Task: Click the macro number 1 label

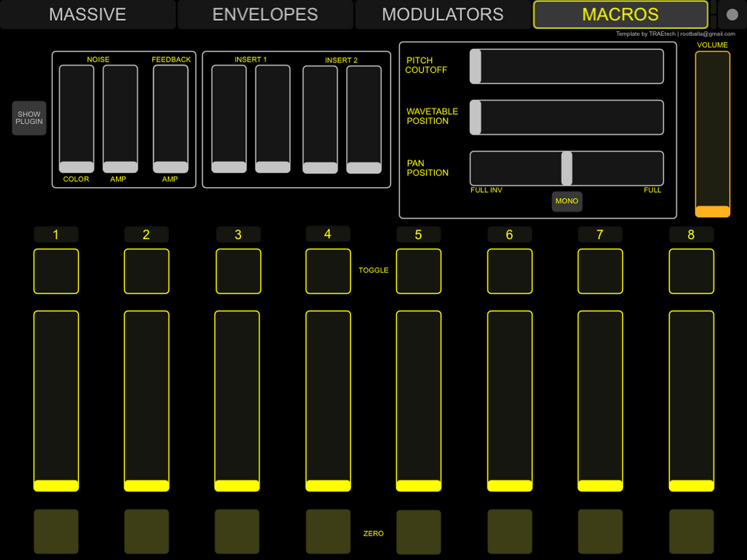Action: [x=56, y=234]
